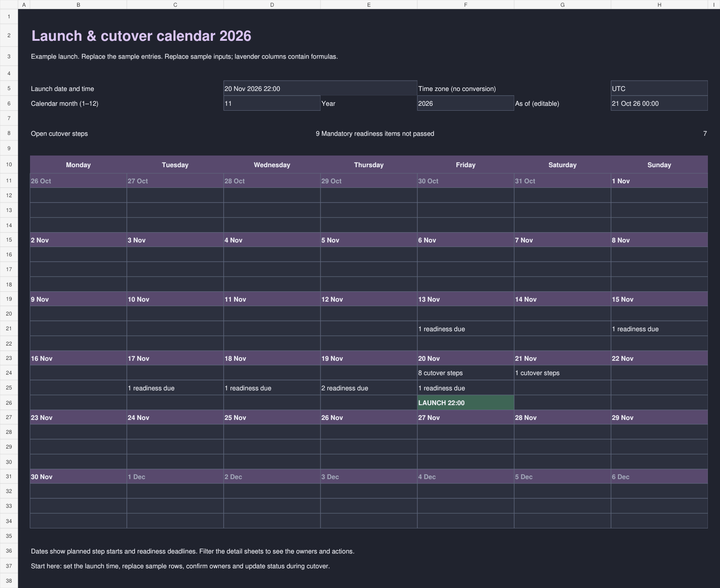The image size is (720, 588).
Task: Select the 'Example launch' subtitle text
Action: pos(184,56)
